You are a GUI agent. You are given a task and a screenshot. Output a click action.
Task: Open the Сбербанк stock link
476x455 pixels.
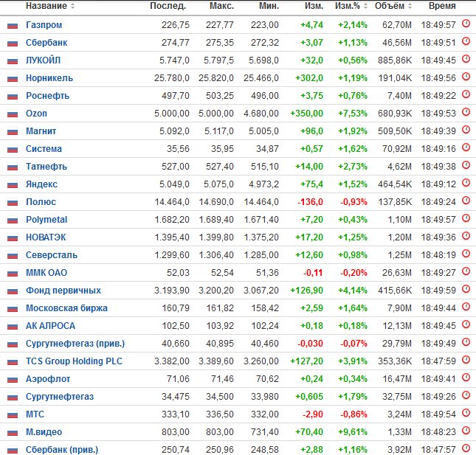click(46, 43)
